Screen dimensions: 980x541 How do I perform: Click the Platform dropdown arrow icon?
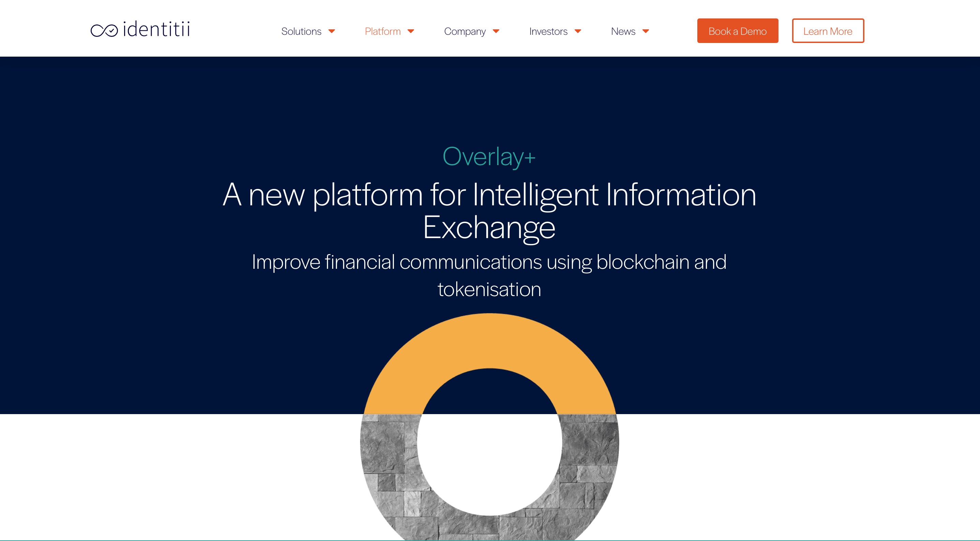pos(412,31)
